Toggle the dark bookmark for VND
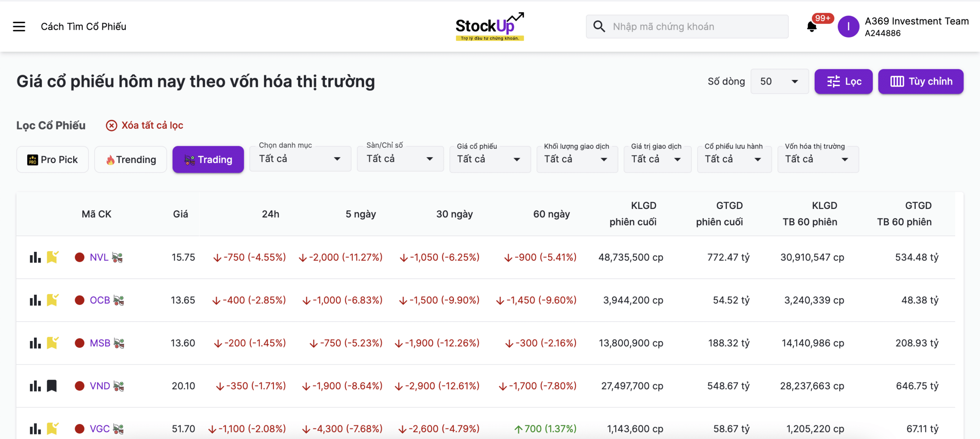 [52, 386]
